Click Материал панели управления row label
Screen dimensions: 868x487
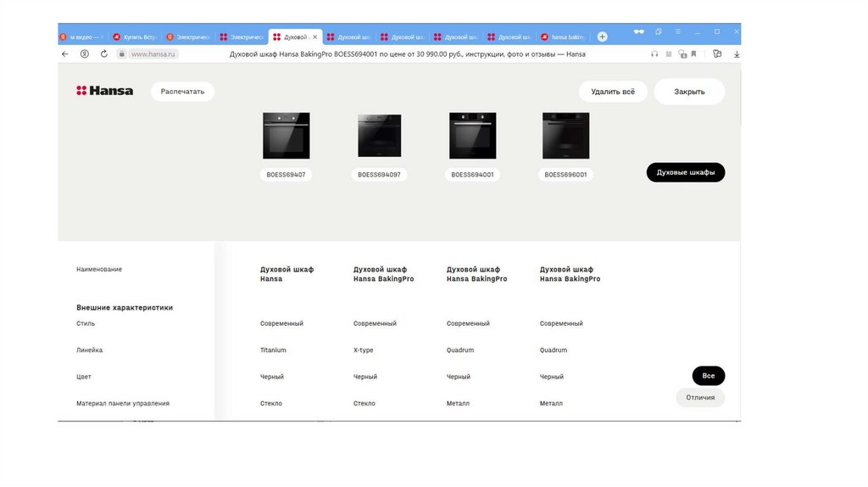(x=123, y=403)
